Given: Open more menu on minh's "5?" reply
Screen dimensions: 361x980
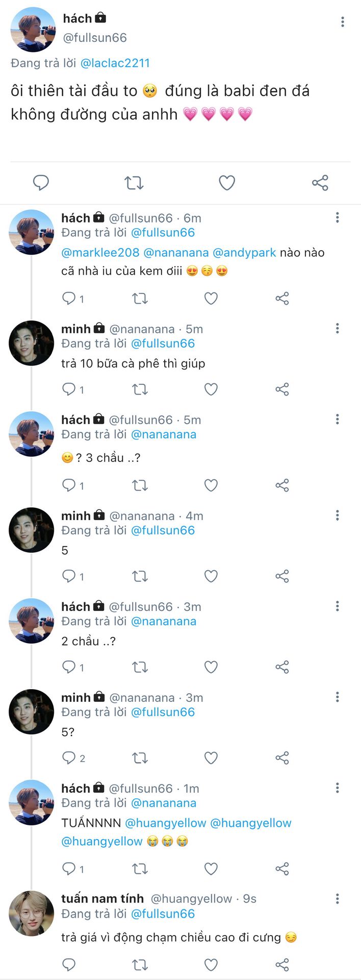Looking at the screenshot, I should point(337,697).
